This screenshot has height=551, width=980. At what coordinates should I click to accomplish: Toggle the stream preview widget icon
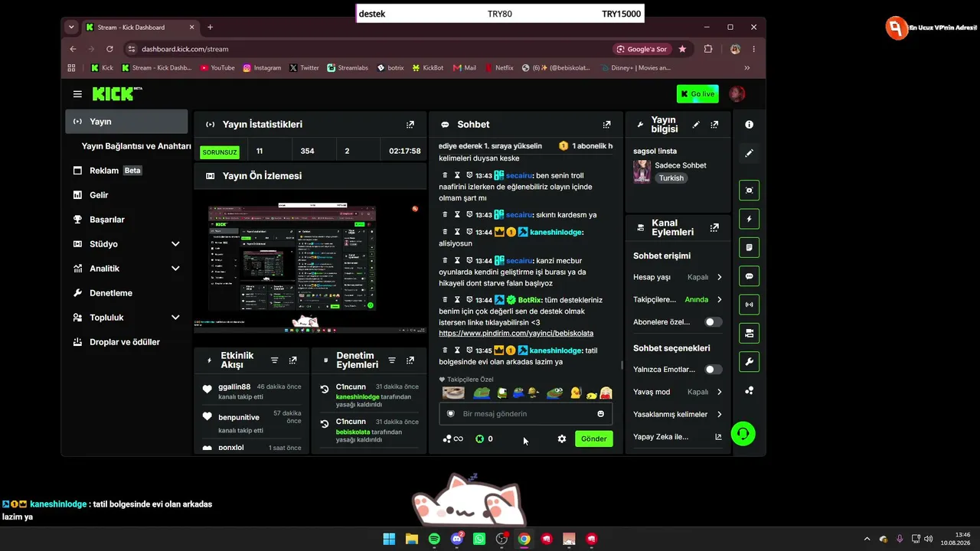click(749, 190)
